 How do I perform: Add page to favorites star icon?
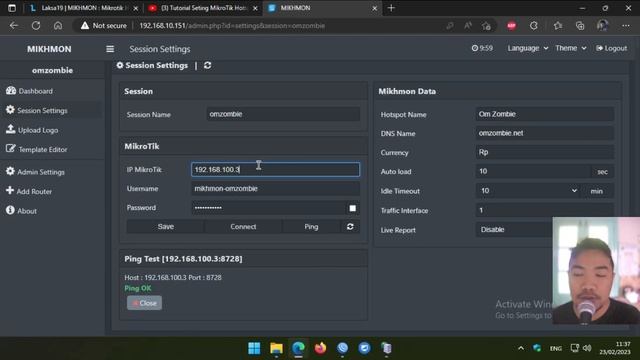486,26
